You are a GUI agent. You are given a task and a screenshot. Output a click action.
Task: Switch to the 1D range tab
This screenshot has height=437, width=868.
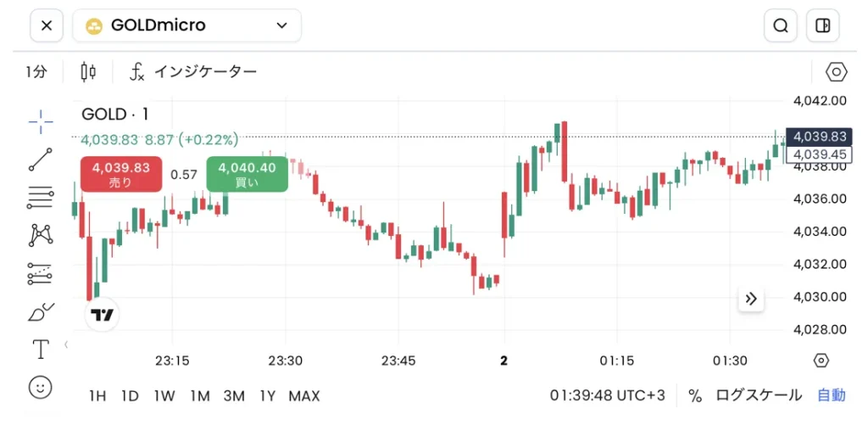coord(130,395)
